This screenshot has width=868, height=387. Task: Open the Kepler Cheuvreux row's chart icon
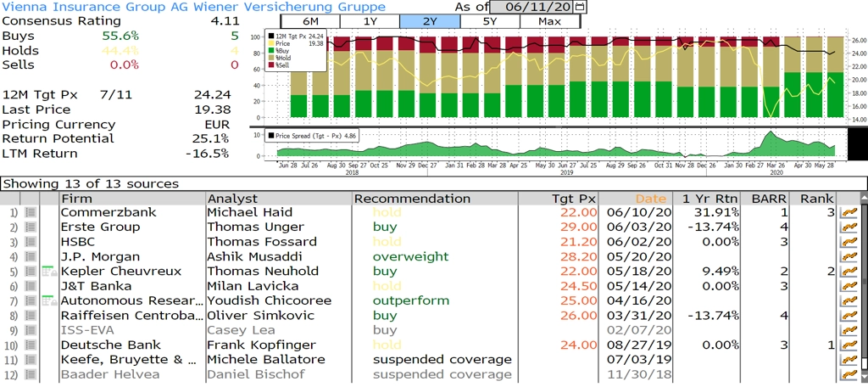[x=847, y=271]
